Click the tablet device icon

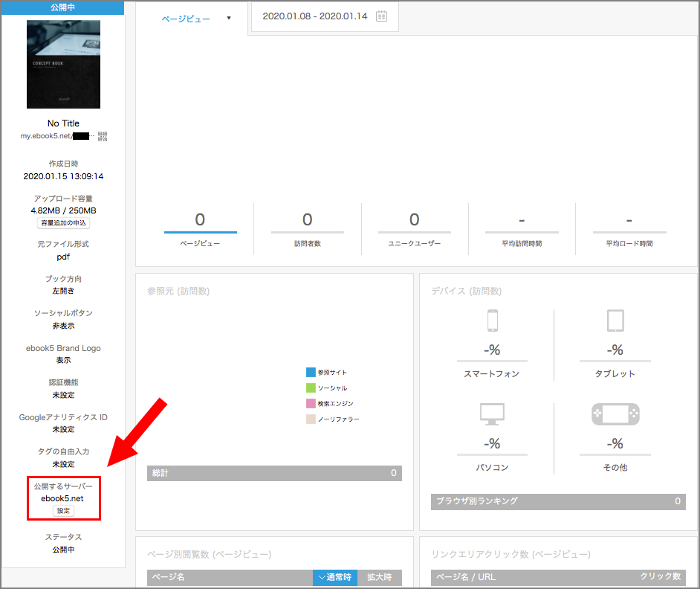point(615,321)
